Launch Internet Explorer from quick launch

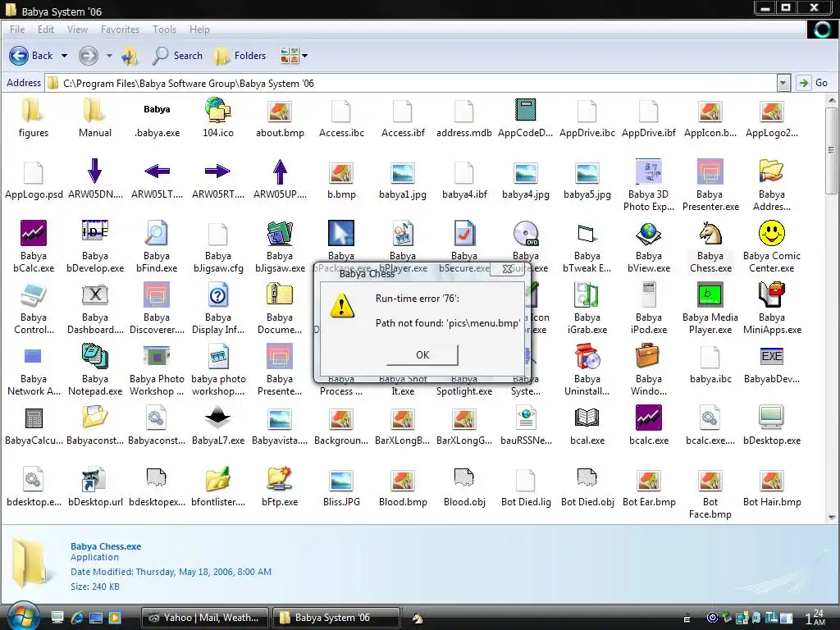[x=76, y=618]
